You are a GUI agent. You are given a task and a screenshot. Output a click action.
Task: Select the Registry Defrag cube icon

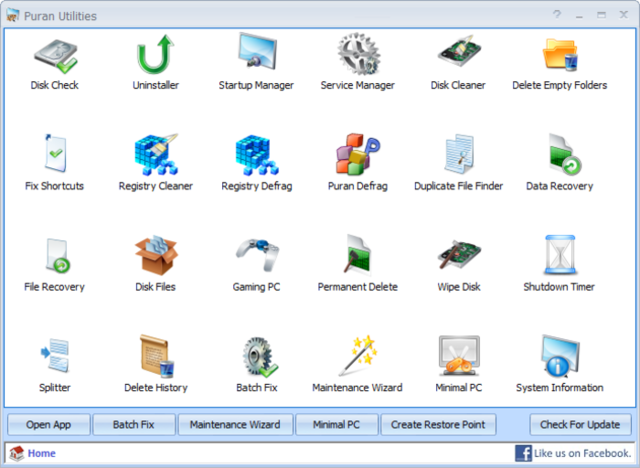click(x=257, y=155)
